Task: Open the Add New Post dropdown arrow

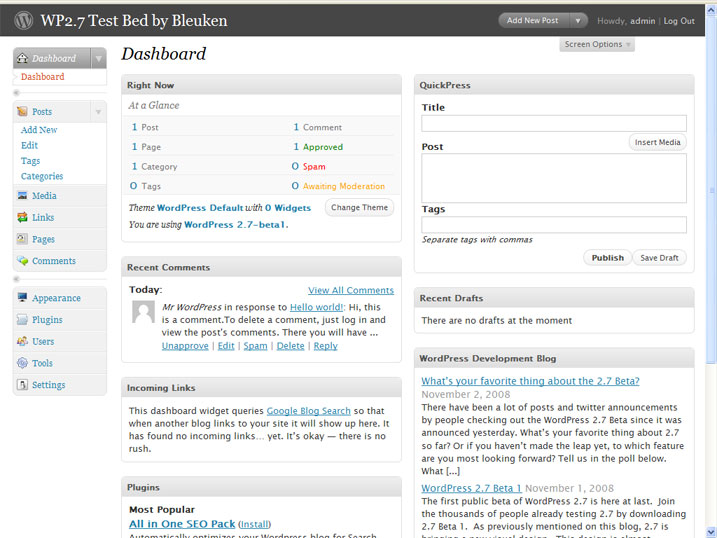Action: point(578,21)
